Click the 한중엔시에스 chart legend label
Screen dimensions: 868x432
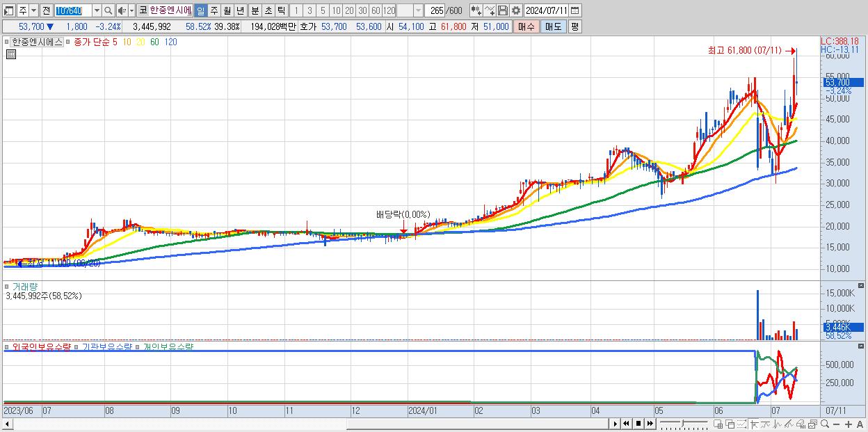coord(37,42)
